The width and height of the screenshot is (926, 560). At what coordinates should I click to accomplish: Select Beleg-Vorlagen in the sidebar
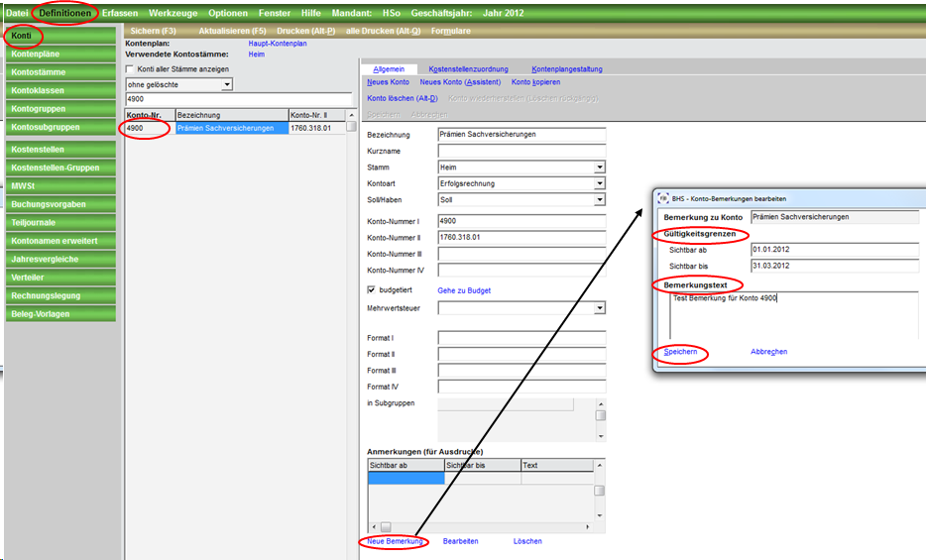pos(60,314)
